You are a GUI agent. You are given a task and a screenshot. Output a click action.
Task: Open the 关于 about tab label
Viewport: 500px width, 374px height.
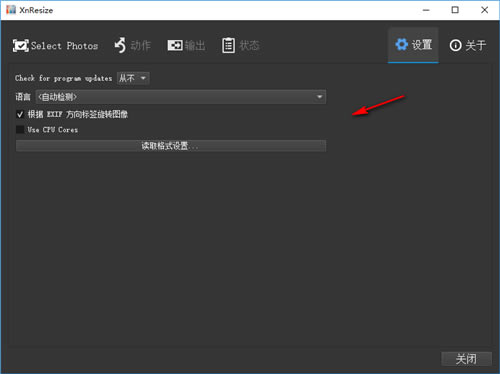475,45
